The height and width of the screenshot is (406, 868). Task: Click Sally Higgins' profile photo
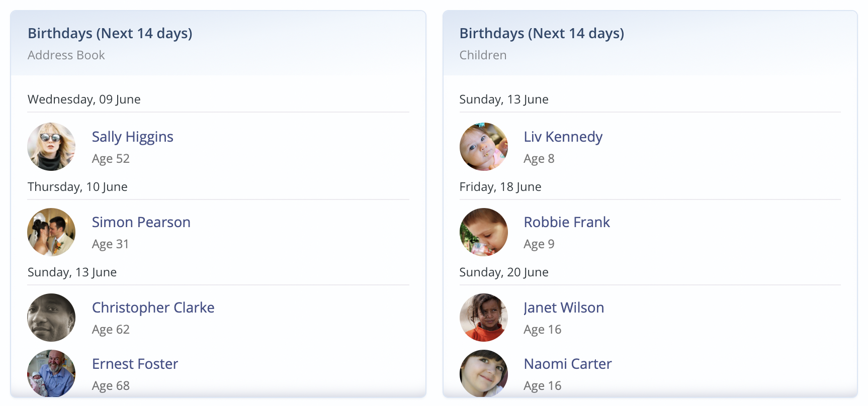(x=51, y=147)
